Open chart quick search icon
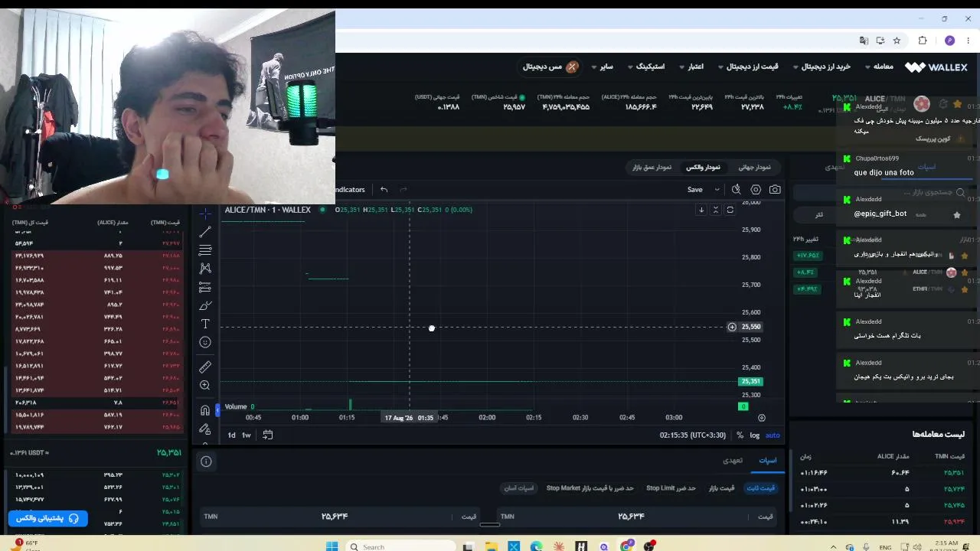Image resolution: width=980 pixels, height=551 pixels. pyautogui.click(x=736, y=190)
